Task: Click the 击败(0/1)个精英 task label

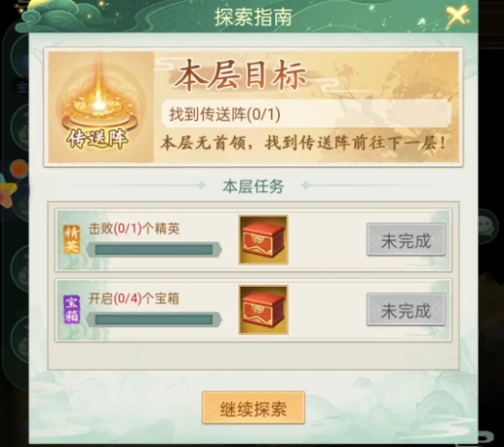Action: pyautogui.click(x=134, y=229)
